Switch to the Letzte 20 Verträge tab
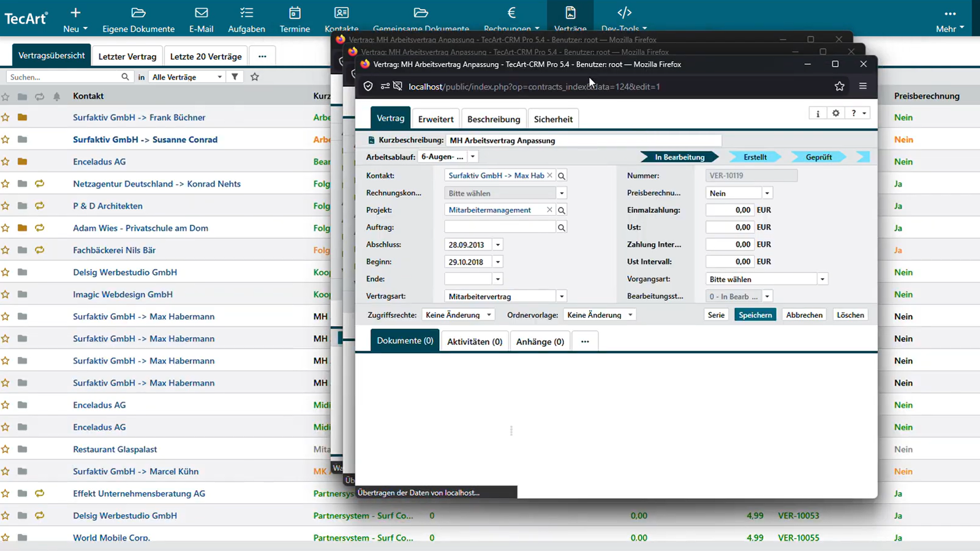 pos(206,56)
